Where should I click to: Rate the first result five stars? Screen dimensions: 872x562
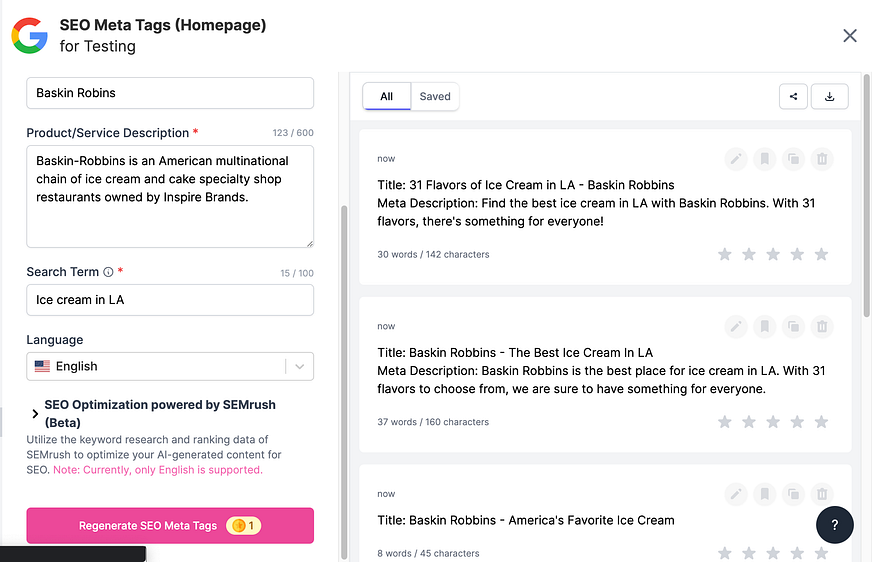[821, 254]
